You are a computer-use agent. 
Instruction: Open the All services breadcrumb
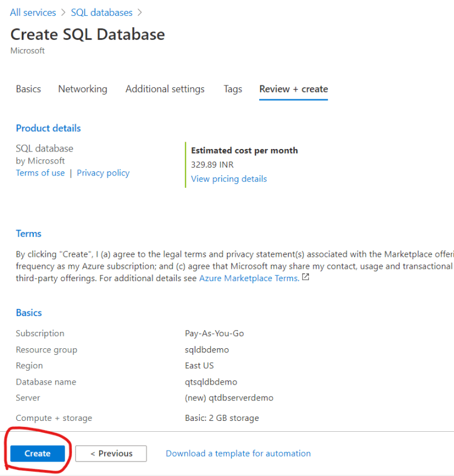[33, 13]
